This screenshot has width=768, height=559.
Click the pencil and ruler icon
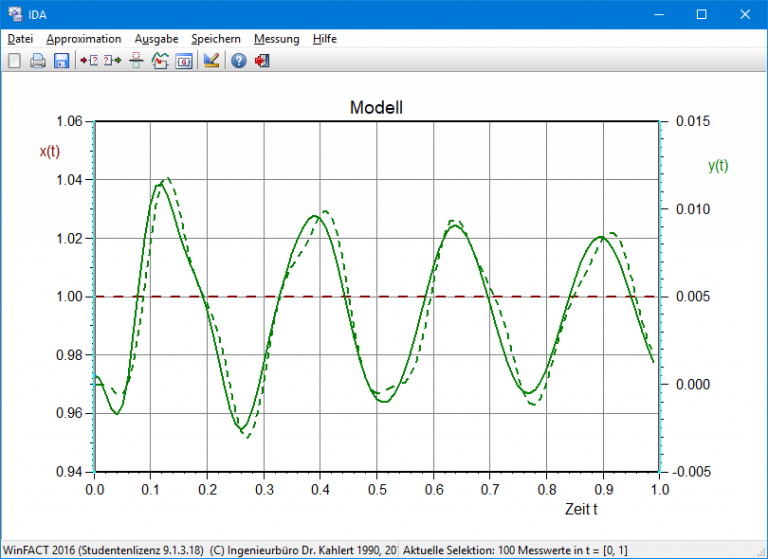[211, 61]
